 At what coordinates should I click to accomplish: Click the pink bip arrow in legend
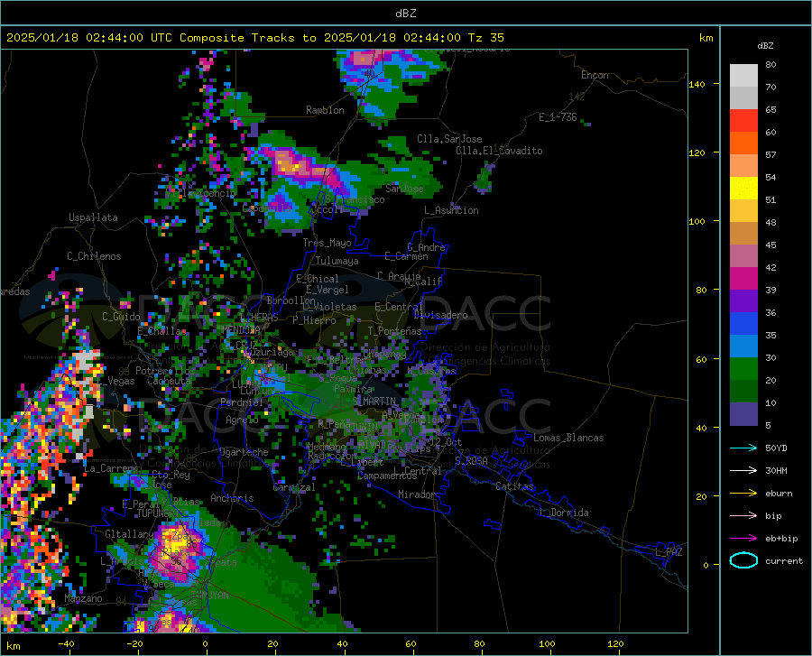click(x=743, y=516)
